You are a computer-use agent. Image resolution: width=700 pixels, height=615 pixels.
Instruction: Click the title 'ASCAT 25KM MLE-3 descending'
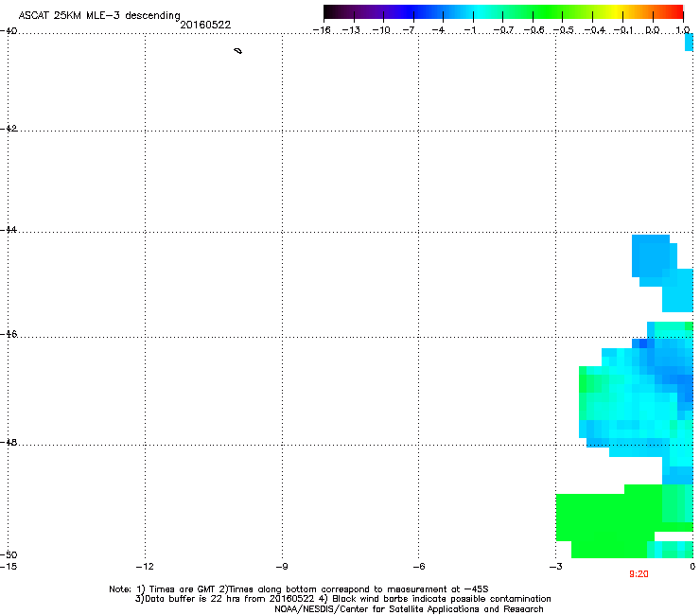(99, 15)
